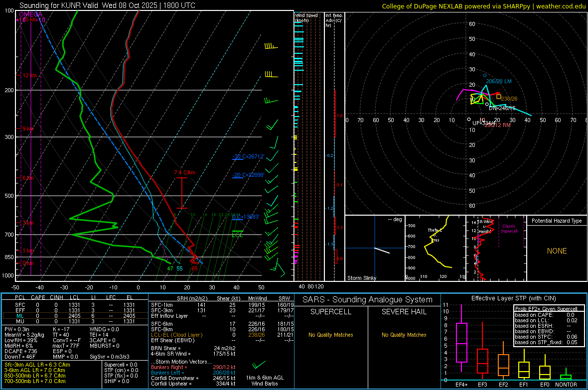The image size is (588, 390).
Task: Click the green wind barbs in kinematics panel
Action: [259, 365]
